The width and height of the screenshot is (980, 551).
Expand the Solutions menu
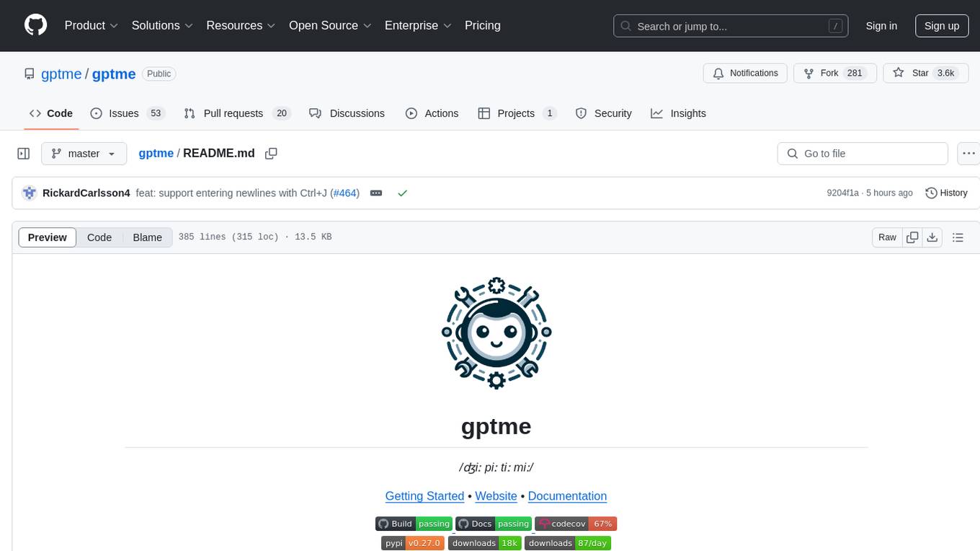(162, 25)
